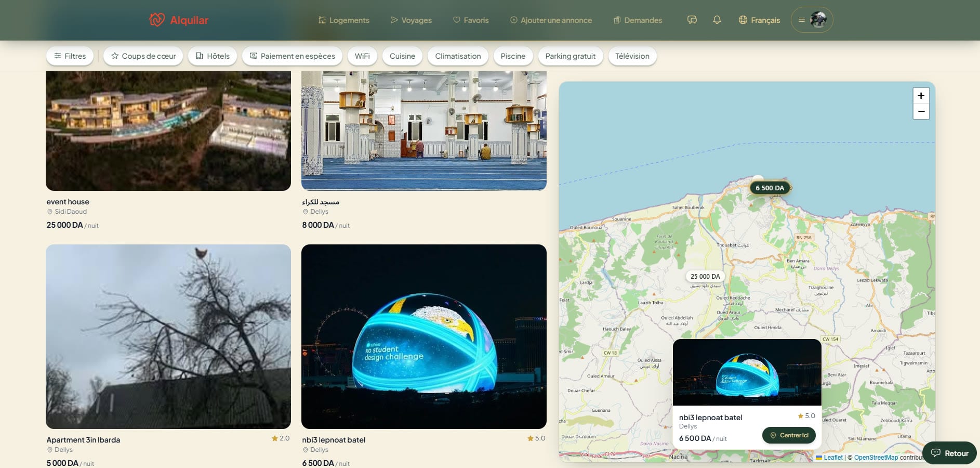The image size is (980, 468).
Task: Click star rating of Apartment 3in lbarda
Action: click(x=281, y=438)
